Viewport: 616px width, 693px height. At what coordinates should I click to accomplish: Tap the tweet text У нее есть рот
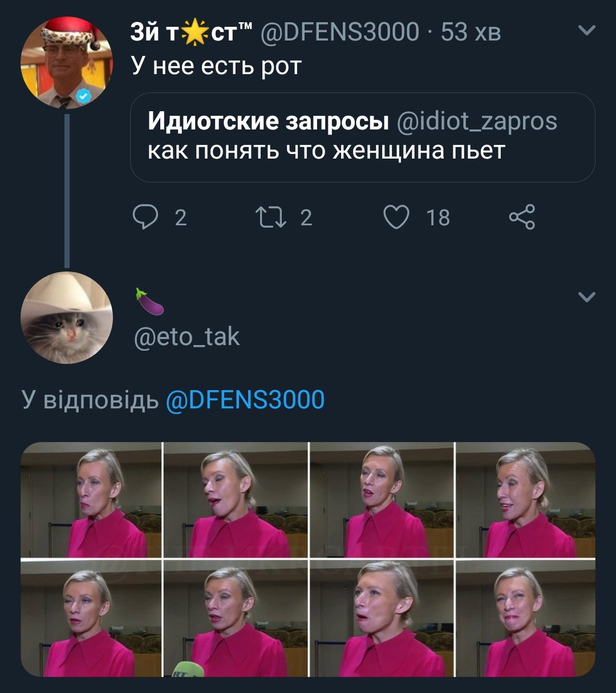[216, 67]
